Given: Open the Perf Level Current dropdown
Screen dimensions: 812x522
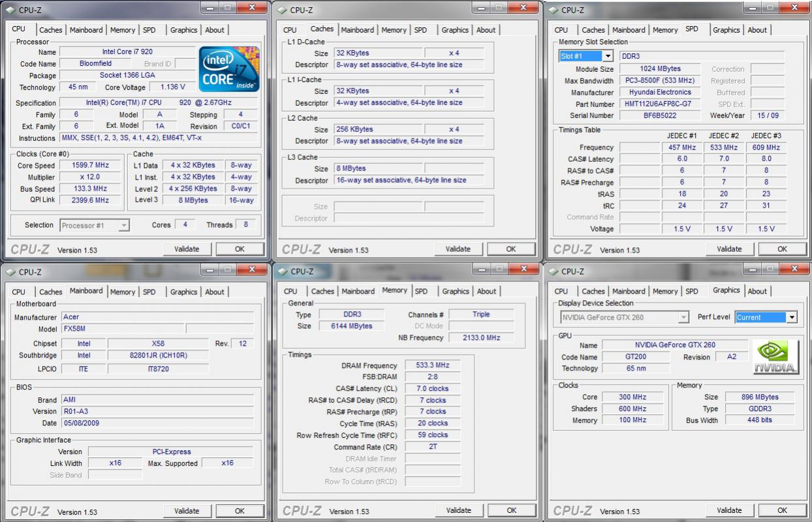Looking at the screenshot, I should pyautogui.click(x=792, y=317).
